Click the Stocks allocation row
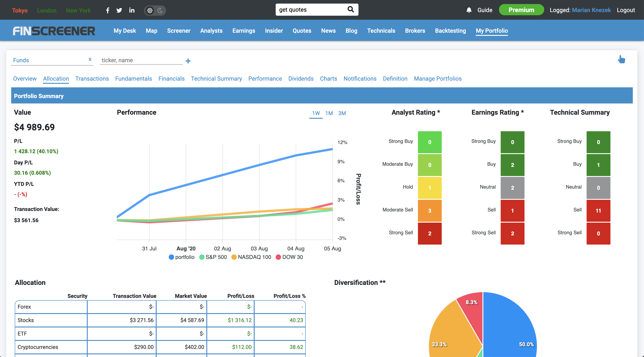 pyautogui.click(x=160, y=320)
